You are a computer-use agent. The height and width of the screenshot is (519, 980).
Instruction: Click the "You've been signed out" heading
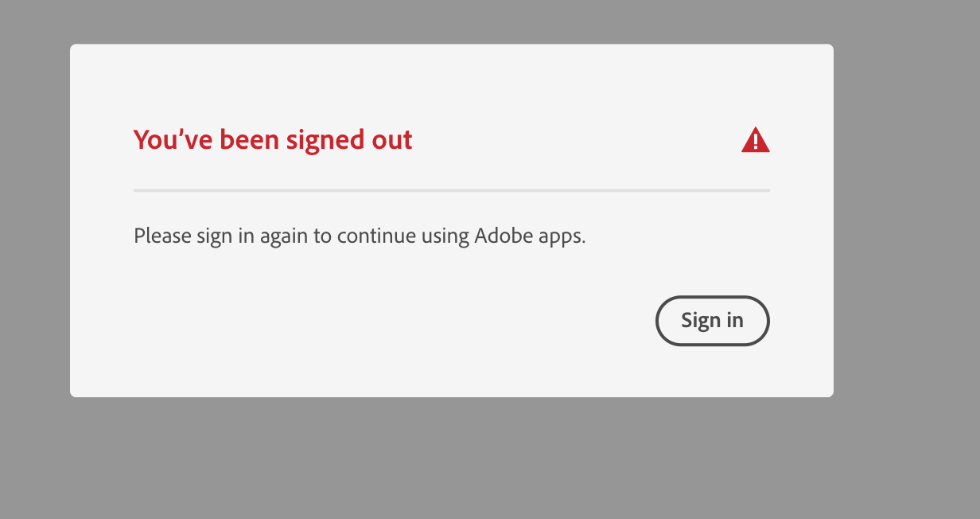point(273,140)
